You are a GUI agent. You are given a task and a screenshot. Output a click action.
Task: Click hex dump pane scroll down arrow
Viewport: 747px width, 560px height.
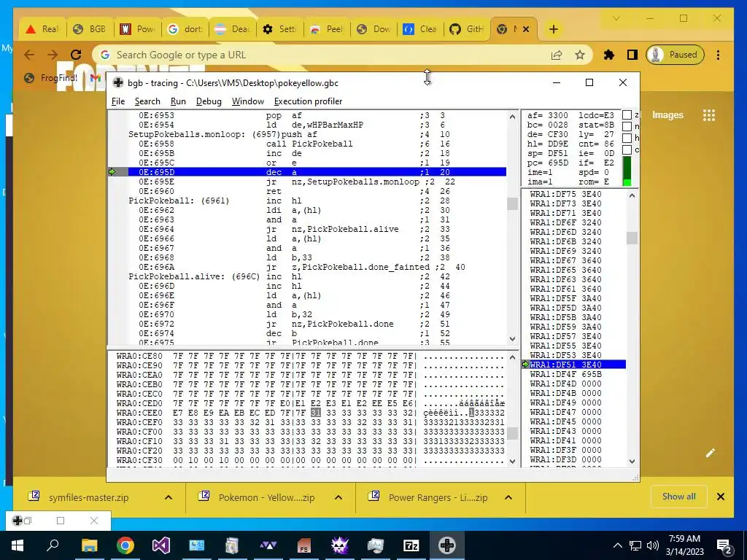coord(512,461)
